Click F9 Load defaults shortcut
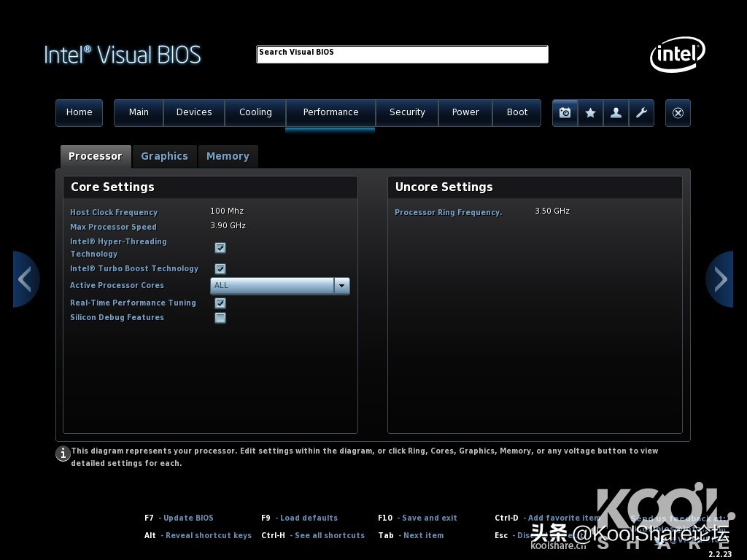747x560 pixels. [x=299, y=518]
